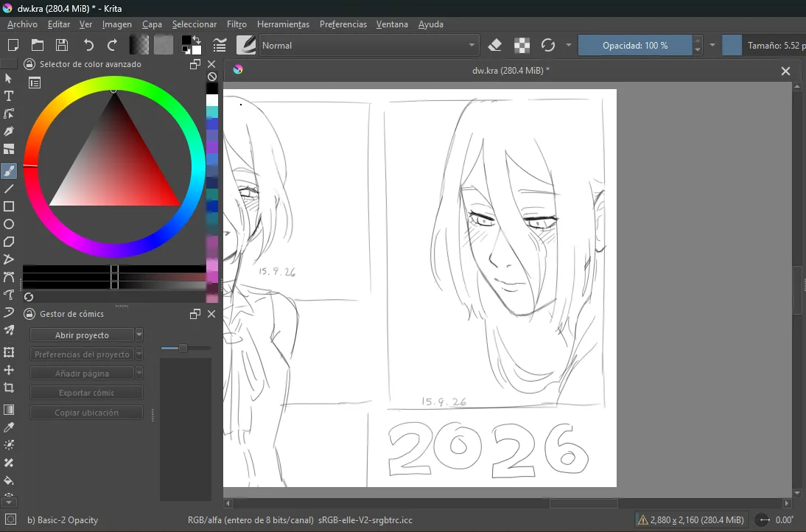Screen dimensions: 806x532
Task: Open the Filtro menu
Action: click(236, 24)
